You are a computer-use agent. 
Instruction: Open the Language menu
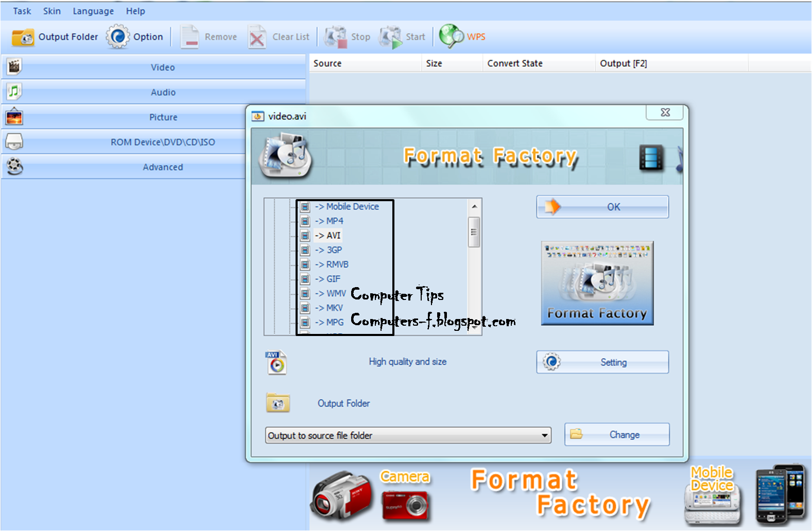tap(93, 11)
